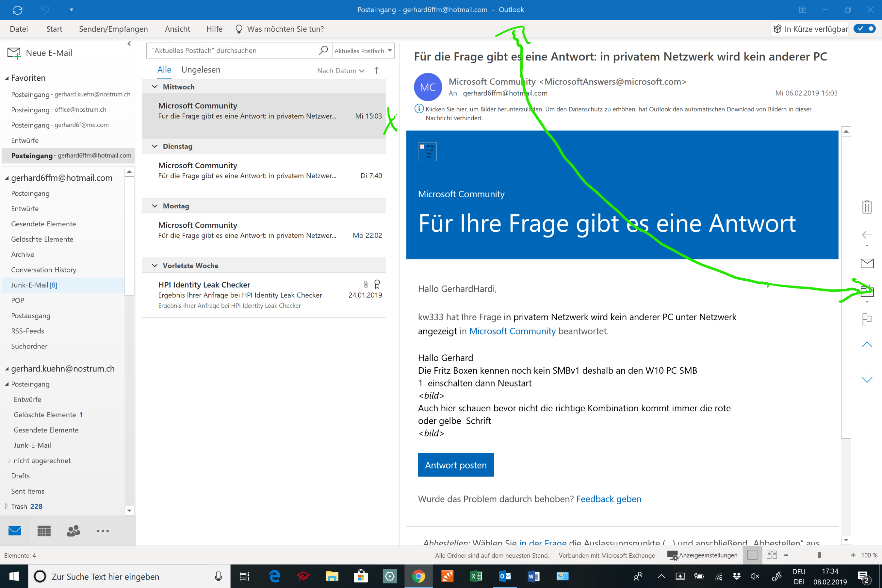This screenshot has width=882, height=588.
Task: Click the Undo arrow icon in title bar
Action: click(x=45, y=10)
